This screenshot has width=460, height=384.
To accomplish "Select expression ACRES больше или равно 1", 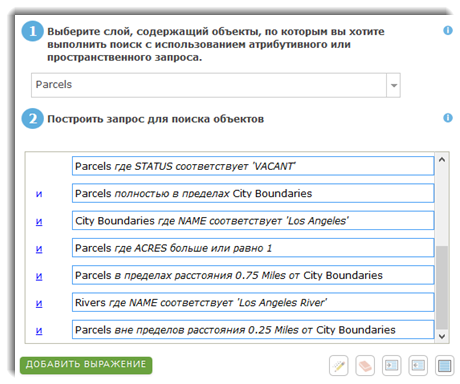I will (x=253, y=248).
